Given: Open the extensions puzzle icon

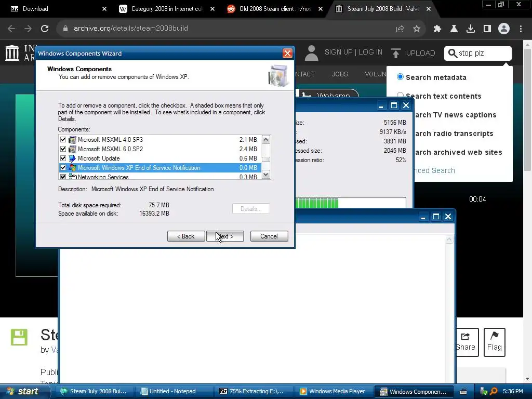Looking at the screenshot, I should click(x=437, y=29).
